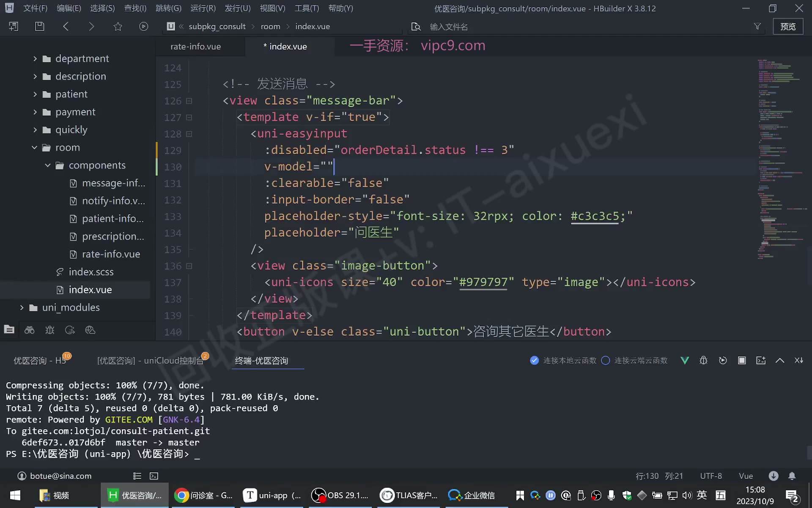
Task: Collapse code fold on line 128
Action: pos(189,134)
